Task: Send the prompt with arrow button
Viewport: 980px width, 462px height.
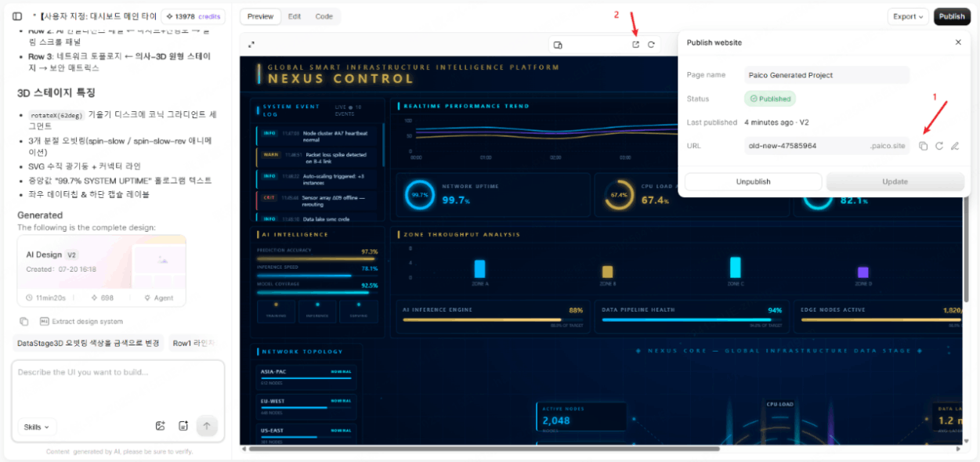Action: [x=207, y=426]
